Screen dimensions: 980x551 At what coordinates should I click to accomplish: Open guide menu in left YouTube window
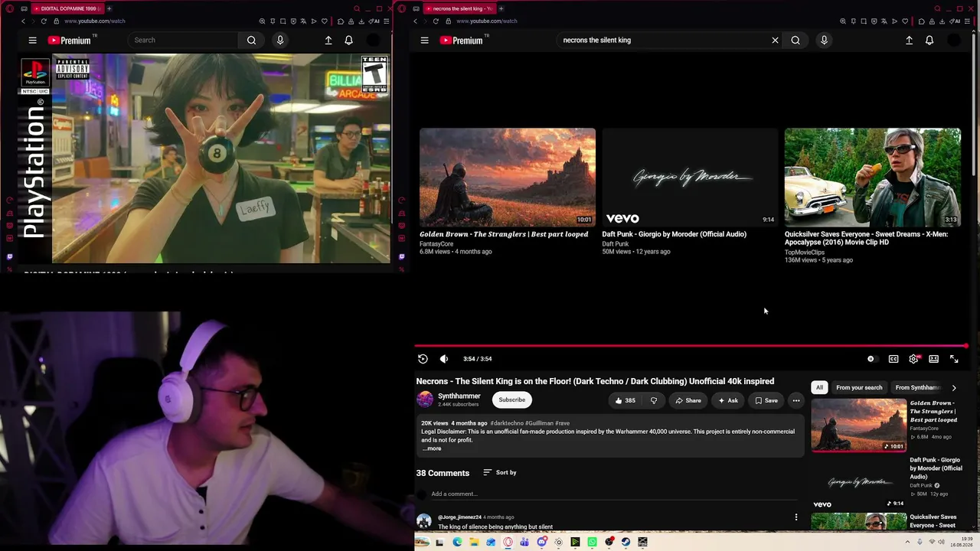point(32,41)
